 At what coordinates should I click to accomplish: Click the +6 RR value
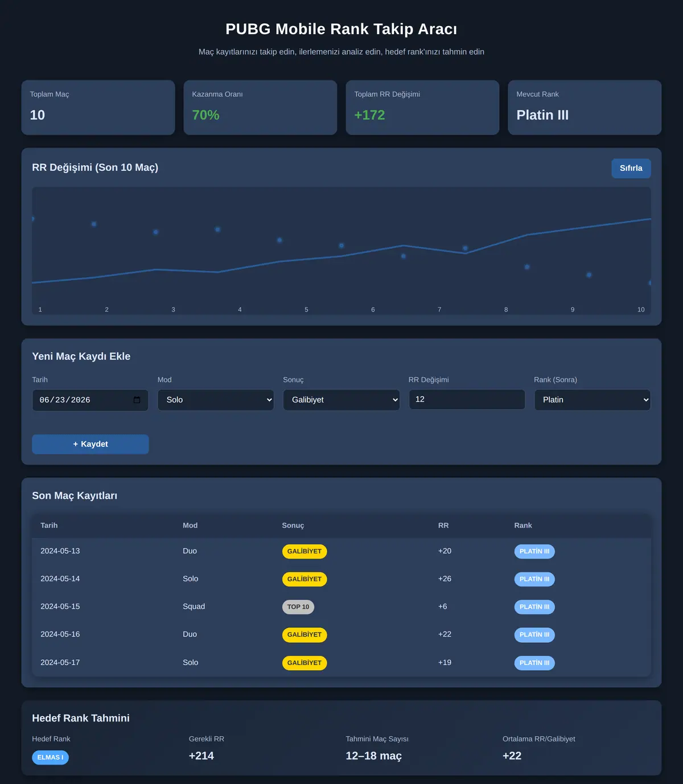pos(443,606)
